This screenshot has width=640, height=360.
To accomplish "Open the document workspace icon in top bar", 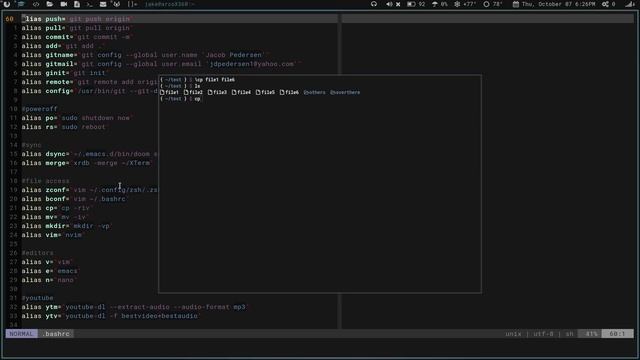I will click(77, 4).
